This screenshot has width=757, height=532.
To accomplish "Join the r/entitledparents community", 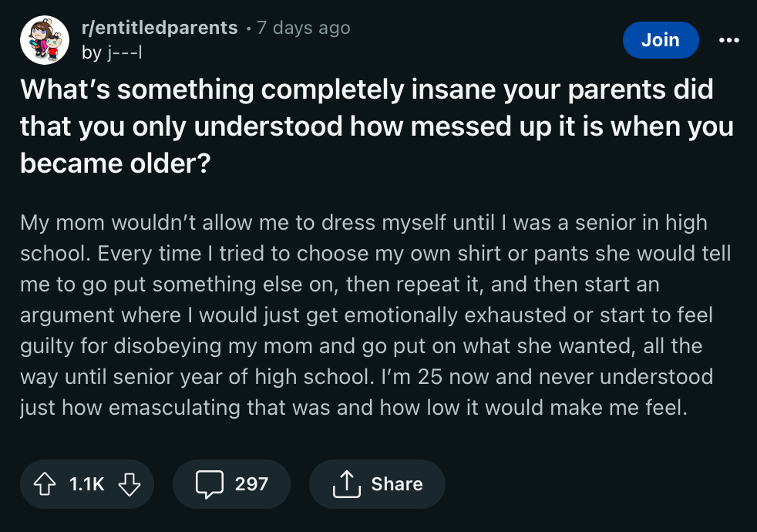I will coord(661,40).
